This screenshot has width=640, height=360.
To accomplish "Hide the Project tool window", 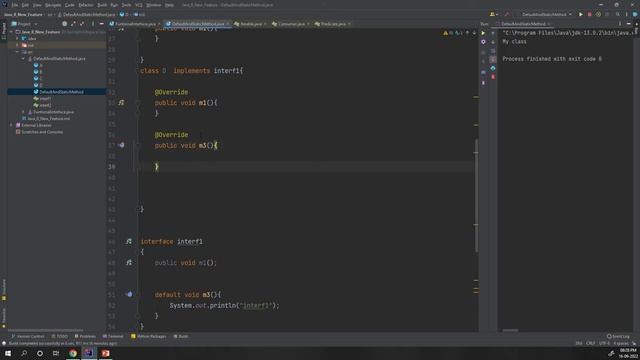I will click(x=102, y=24).
